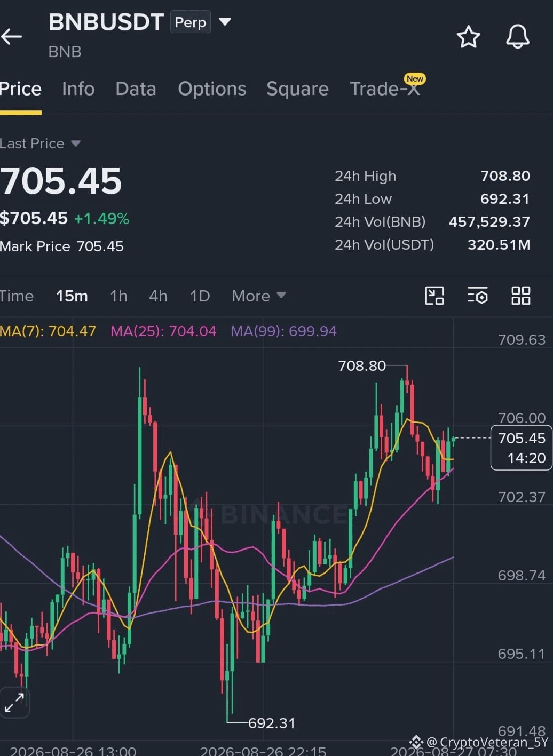Open the More intervals dropdown
553x756 pixels.
259,296
